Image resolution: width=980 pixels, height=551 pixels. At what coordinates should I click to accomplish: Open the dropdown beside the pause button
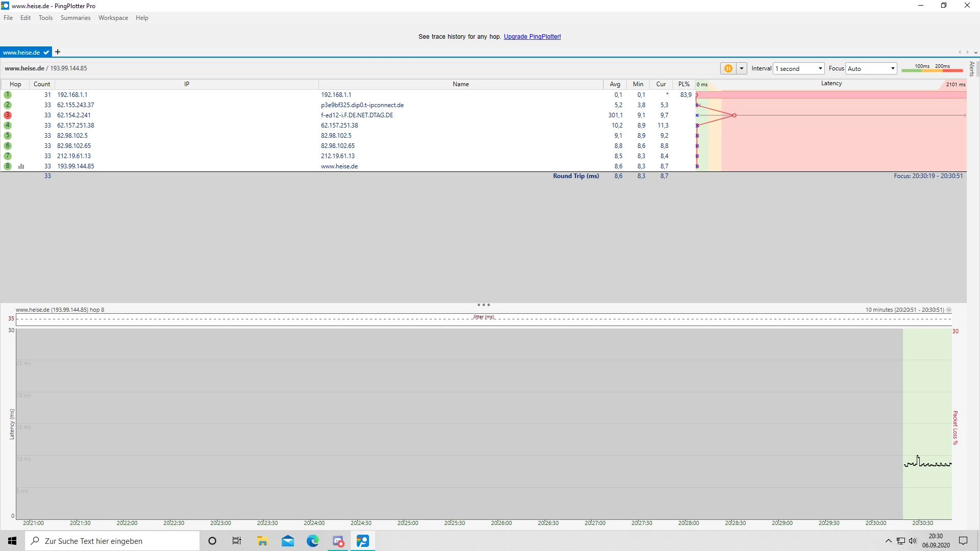pyautogui.click(x=742, y=68)
